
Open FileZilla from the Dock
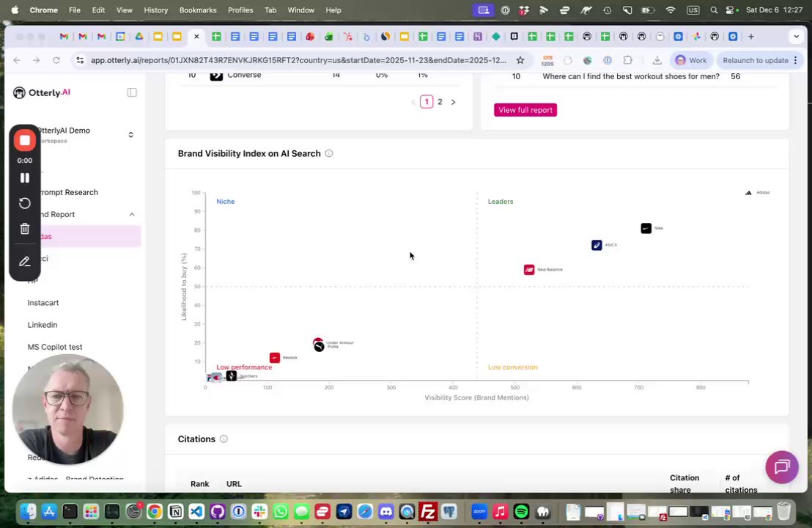click(x=428, y=512)
